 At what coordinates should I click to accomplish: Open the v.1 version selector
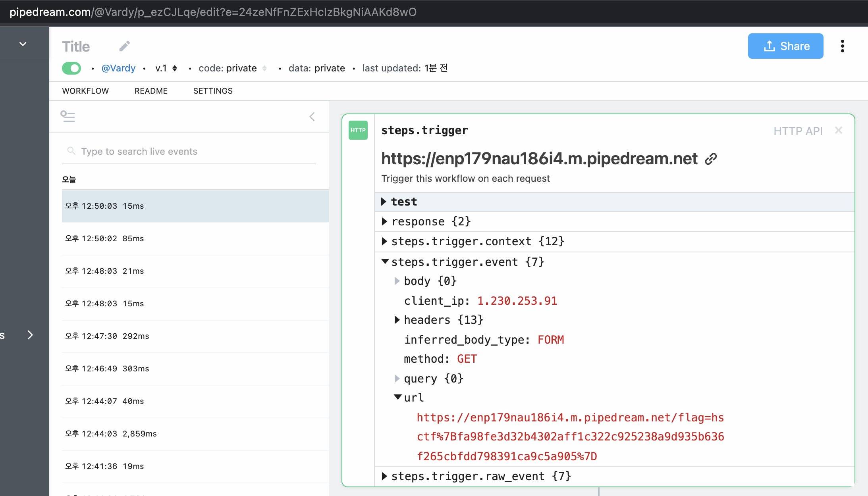pyautogui.click(x=166, y=68)
